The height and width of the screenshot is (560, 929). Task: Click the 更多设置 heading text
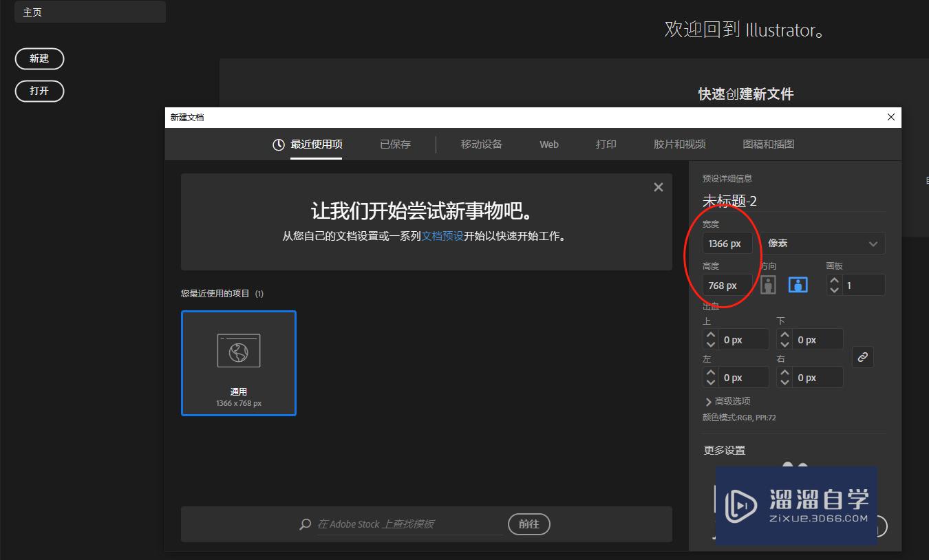click(x=725, y=451)
